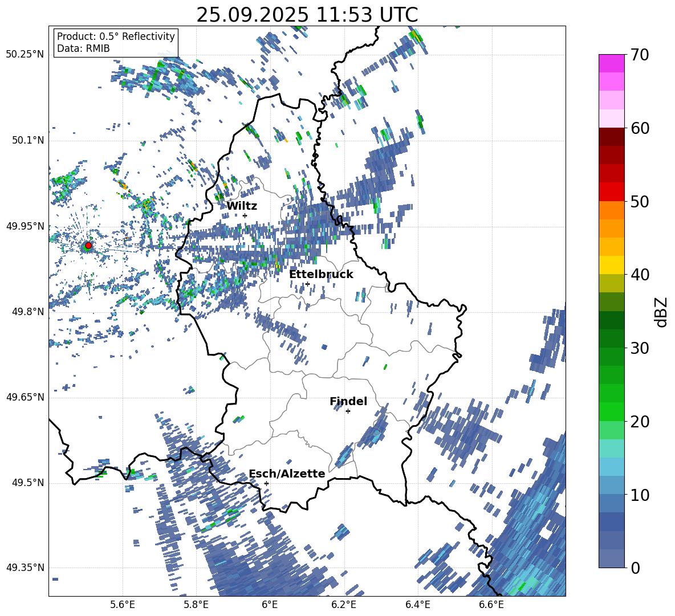The image size is (675, 616).
Task: Click the olive colorbar segment below 40
Action: [611, 283]
